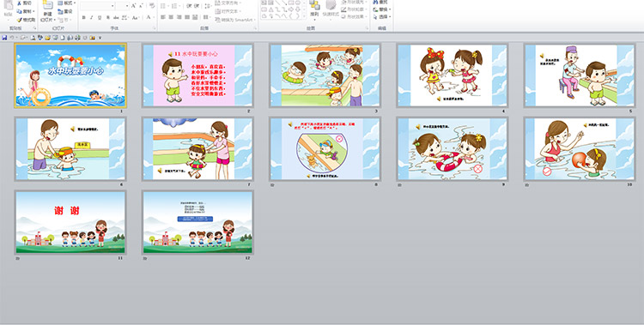Open the Replace (替换) dropdown
The width and height of the screenshot is (644, 325).
click(381, 9)
